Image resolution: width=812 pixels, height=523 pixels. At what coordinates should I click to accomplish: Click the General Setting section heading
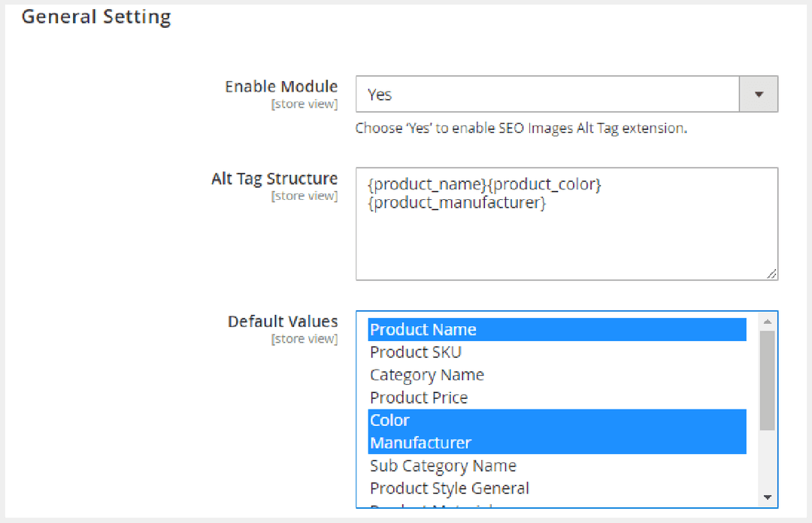(96, 17)
